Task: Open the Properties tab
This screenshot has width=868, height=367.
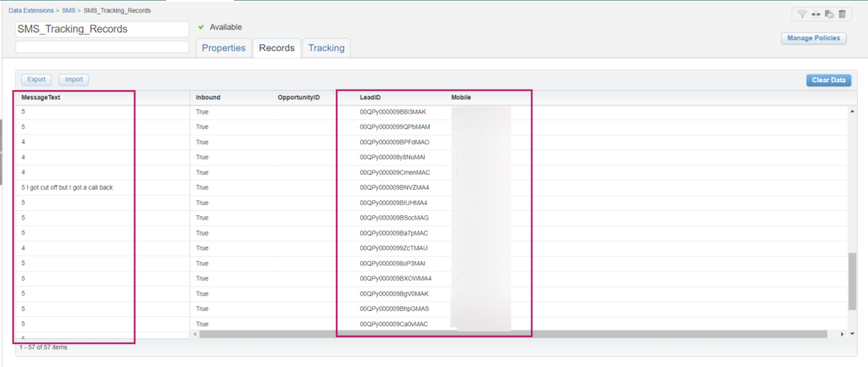Action: point(224,48)
